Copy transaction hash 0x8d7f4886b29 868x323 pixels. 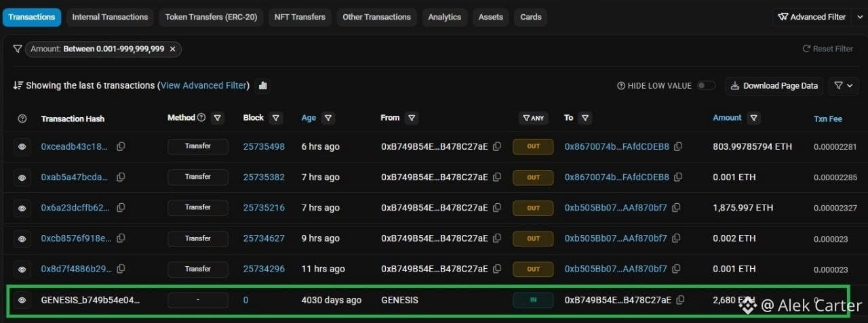tap(121, 269)
